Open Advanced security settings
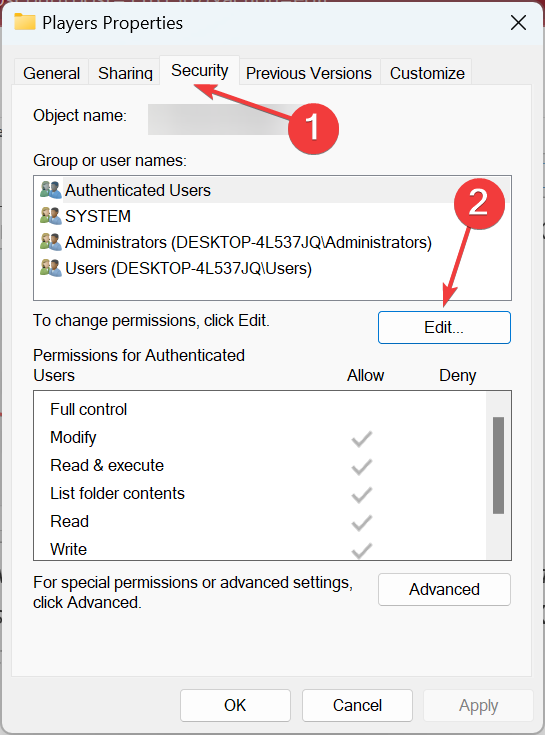Viewport: 545px width, 735px height. pos(444,589)
